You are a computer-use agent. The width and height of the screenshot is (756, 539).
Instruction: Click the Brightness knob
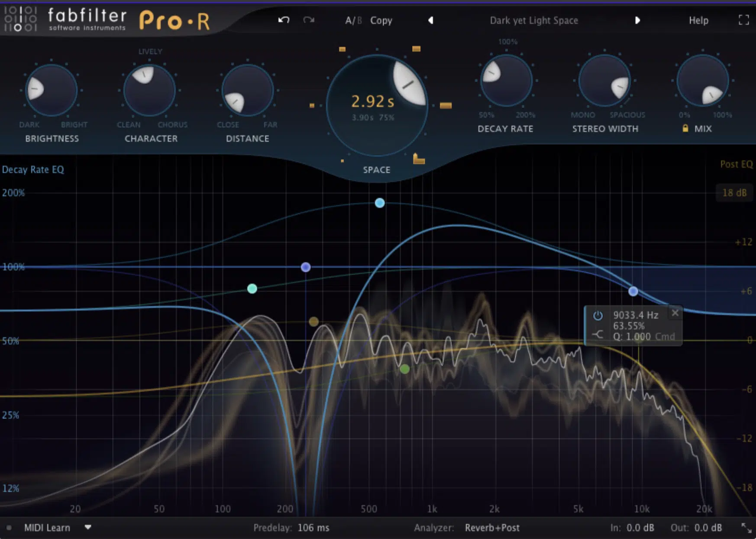pyautogui.click(x=52, y=90)
